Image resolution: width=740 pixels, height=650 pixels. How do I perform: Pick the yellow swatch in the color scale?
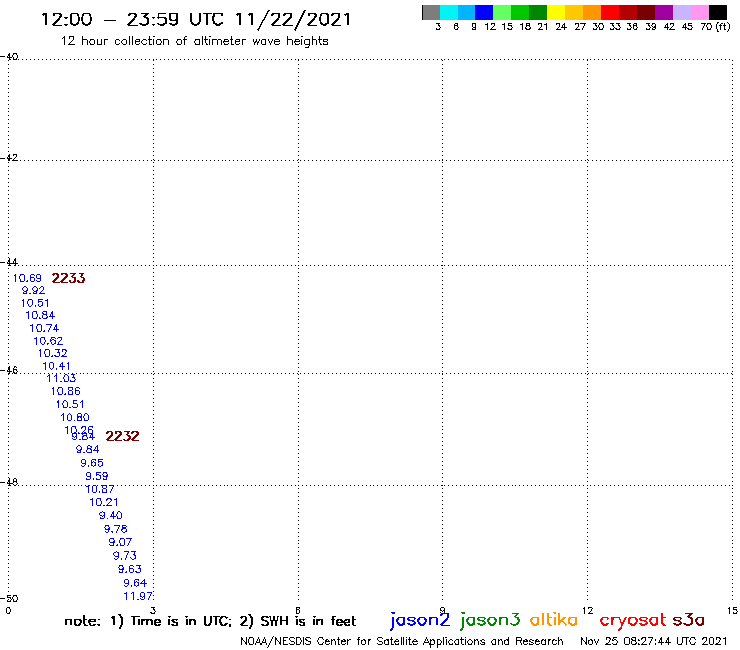tap(556, 12)
